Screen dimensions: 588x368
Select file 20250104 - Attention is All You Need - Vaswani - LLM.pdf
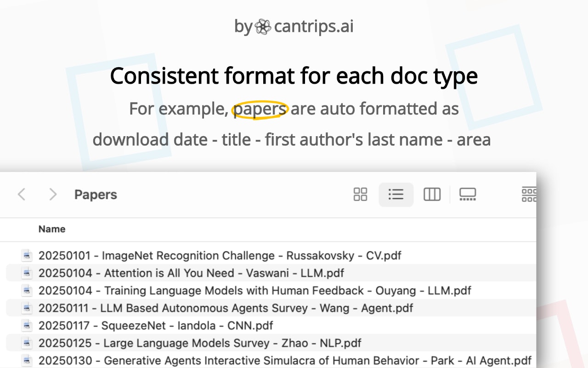[191, 273]
